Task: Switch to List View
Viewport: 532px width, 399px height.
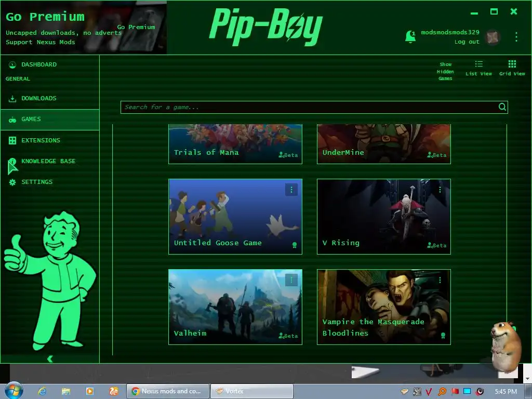Action: pos(478,68)
